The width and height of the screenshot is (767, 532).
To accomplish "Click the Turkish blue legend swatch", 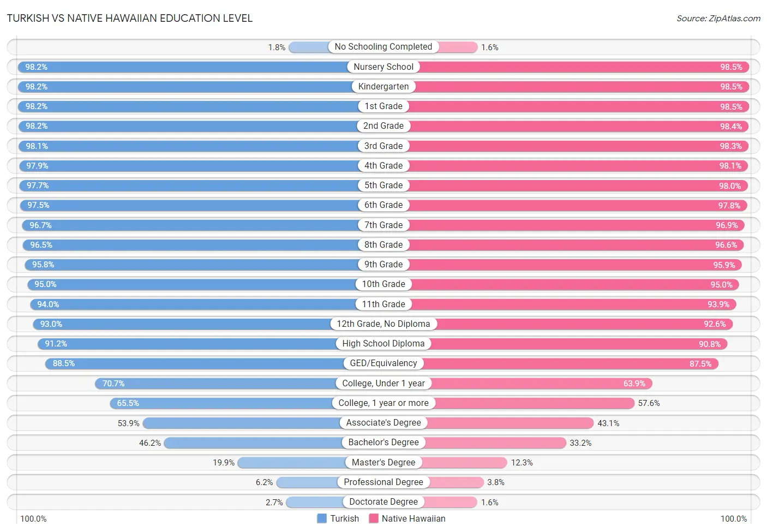I will pos(322,518).
